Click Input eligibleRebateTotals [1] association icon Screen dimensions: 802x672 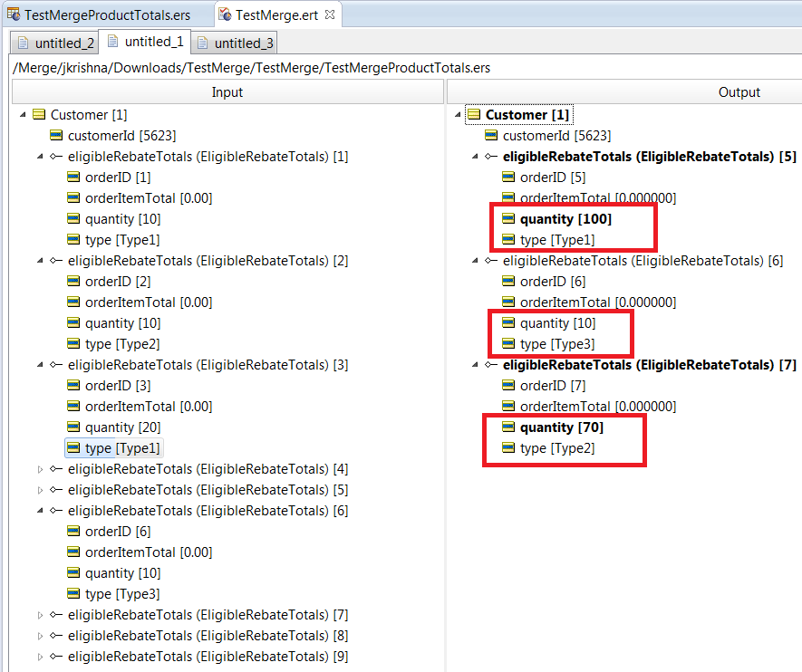click(x=56, y=157)
